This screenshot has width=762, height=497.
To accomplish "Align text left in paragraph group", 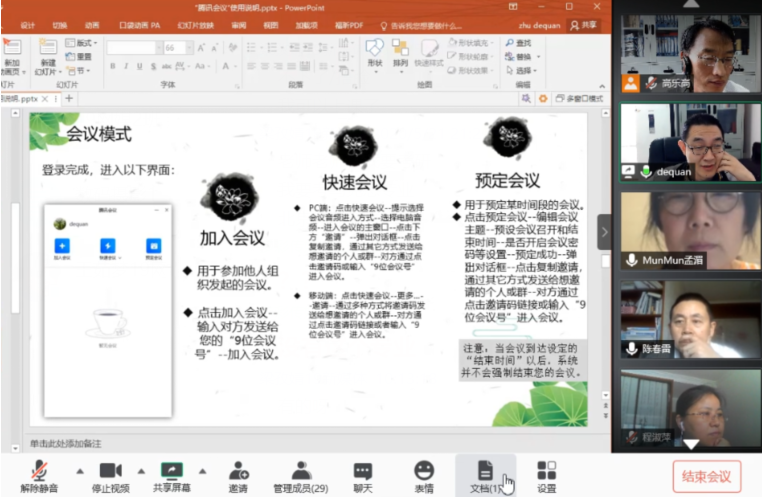I will (251, 66).
